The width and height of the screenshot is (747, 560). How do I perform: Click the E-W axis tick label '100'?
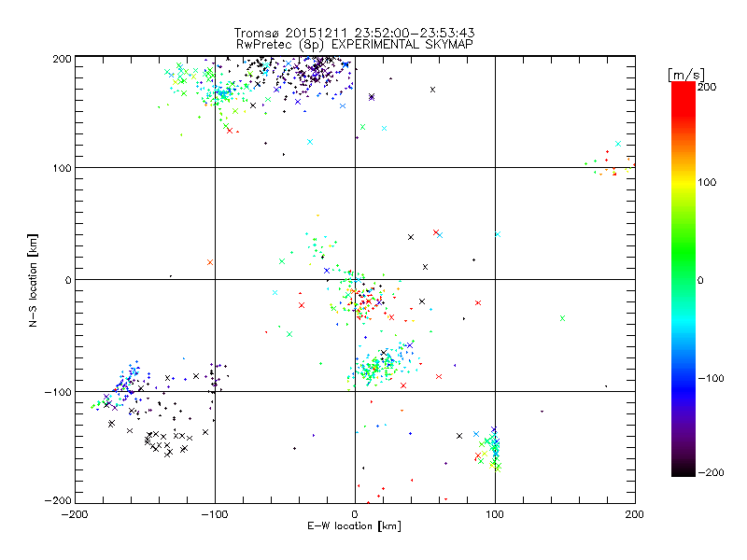coord(495,514)
